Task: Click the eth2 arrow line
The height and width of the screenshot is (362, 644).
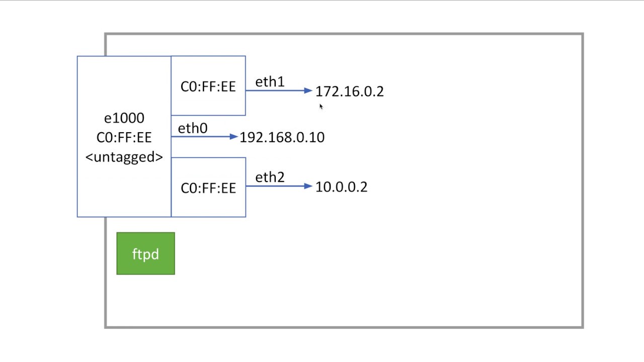Action: [275, 186]
